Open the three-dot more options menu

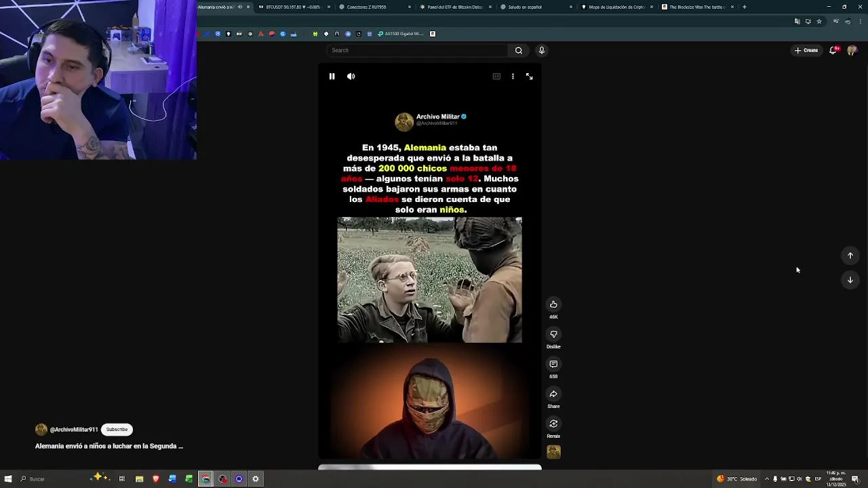[x=513, y=77]
